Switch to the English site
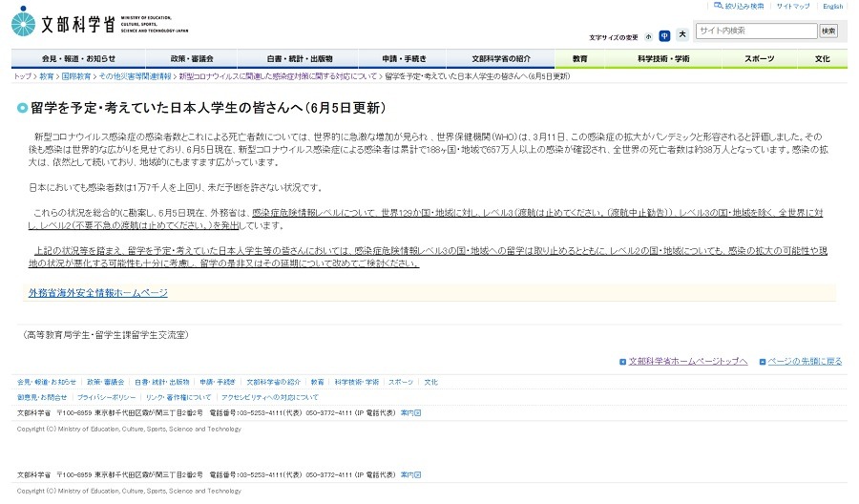Image resolution: width=859 pixels, height=504 pixels. (832, 6)
